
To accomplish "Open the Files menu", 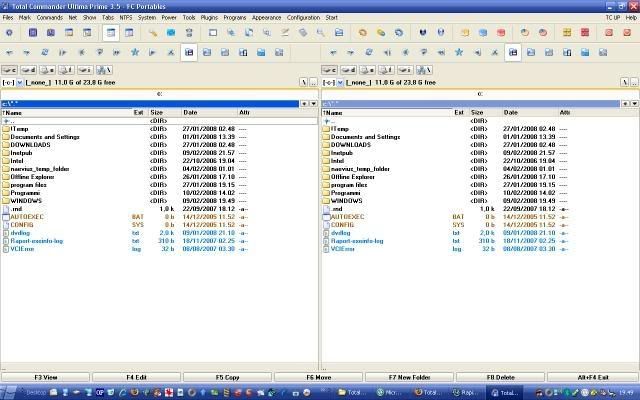I will (x=8, y=18).
